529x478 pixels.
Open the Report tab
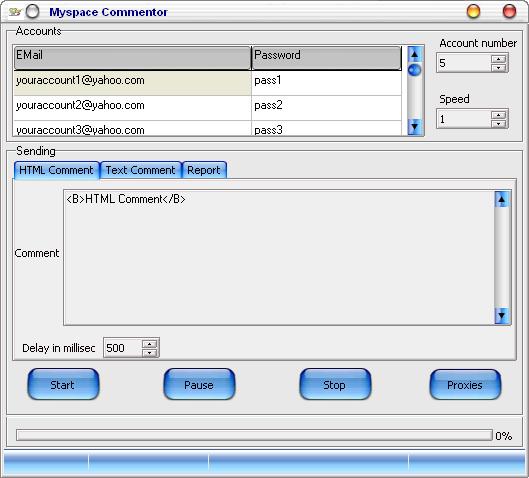pos(204,170)
